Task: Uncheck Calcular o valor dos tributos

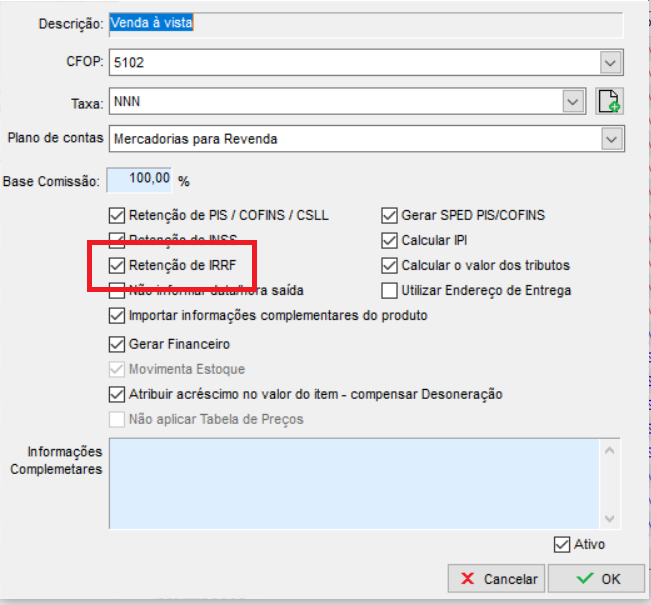Action: pyautogui.click(x=389, y=265)
